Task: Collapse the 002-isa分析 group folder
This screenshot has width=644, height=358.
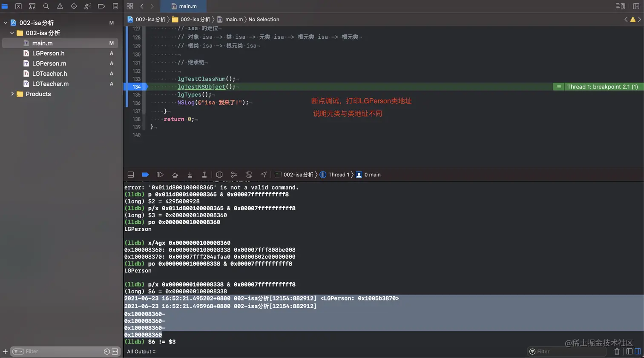Action: tap(12, 33)
